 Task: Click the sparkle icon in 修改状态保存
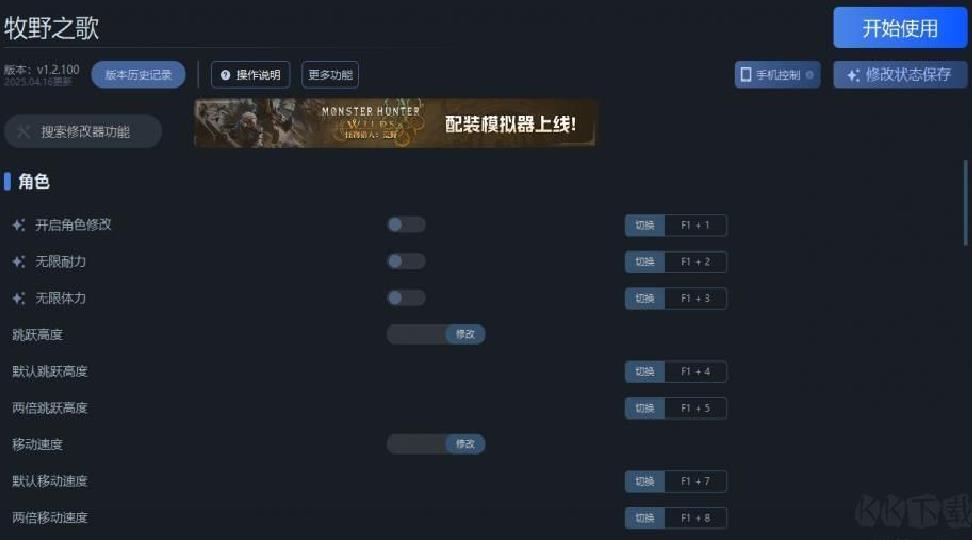coord(854,75)
